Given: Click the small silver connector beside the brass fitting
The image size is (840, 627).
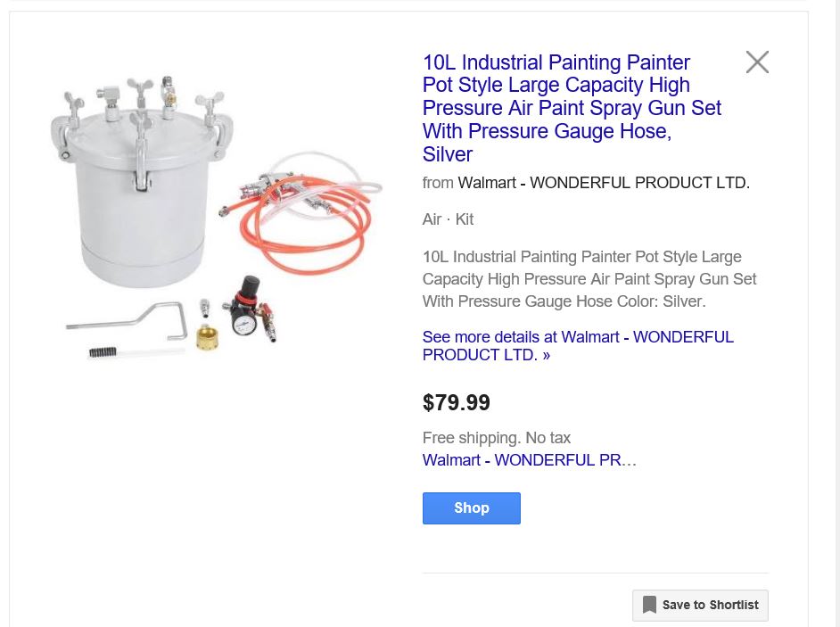Looking at the screenshot, I should point(204,309).
